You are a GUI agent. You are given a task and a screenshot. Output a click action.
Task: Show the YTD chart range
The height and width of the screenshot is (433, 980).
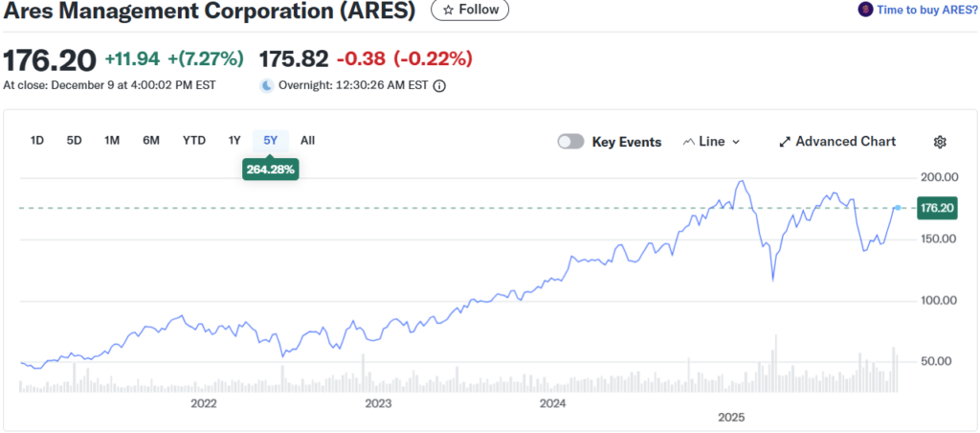(x=194, y=140)
